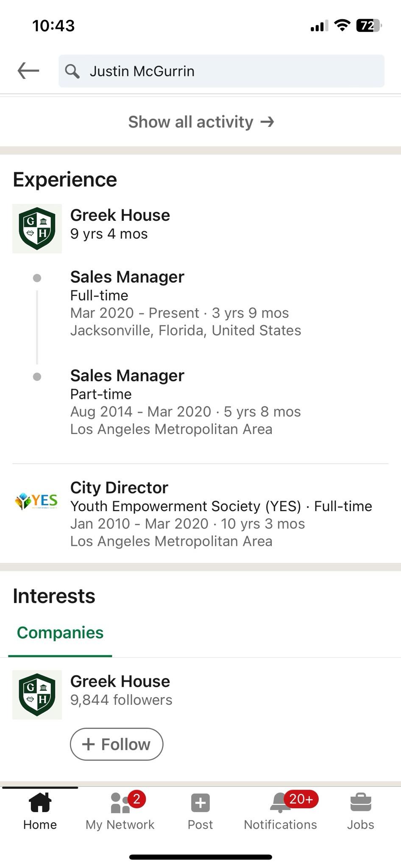
Task: Open the Jobs briefcase icon
Action: click(x=361, y=802)
